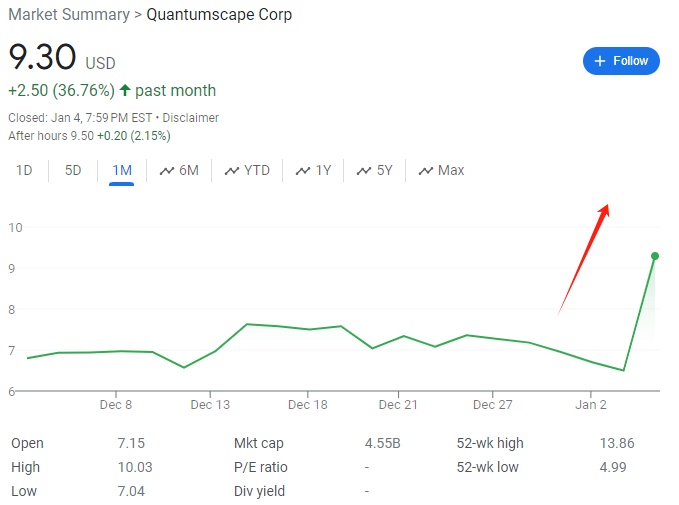Viewport: 679px width, 505px height.
Task: Select the 1D time range tab
Action: (x=24, y=170)
